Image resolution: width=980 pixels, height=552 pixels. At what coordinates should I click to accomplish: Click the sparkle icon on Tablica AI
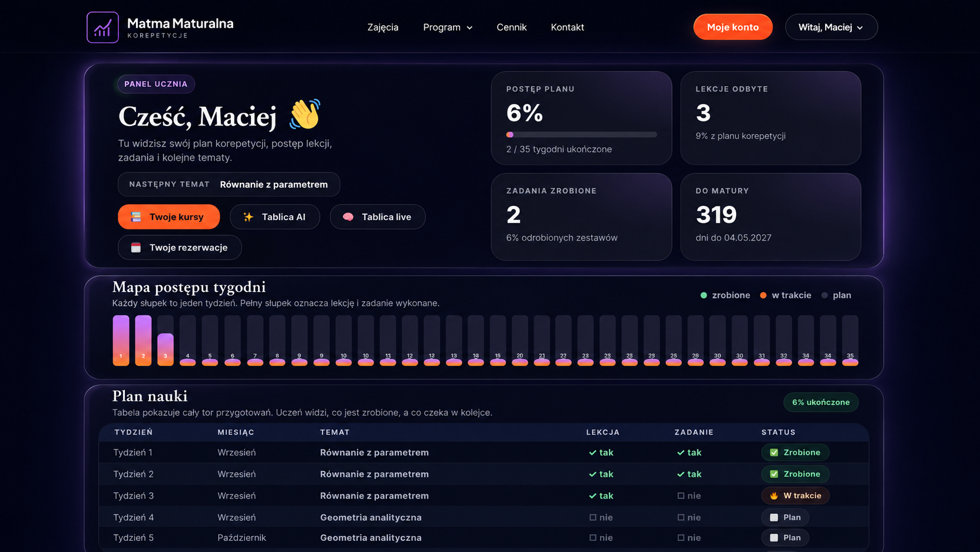point(249,217)
